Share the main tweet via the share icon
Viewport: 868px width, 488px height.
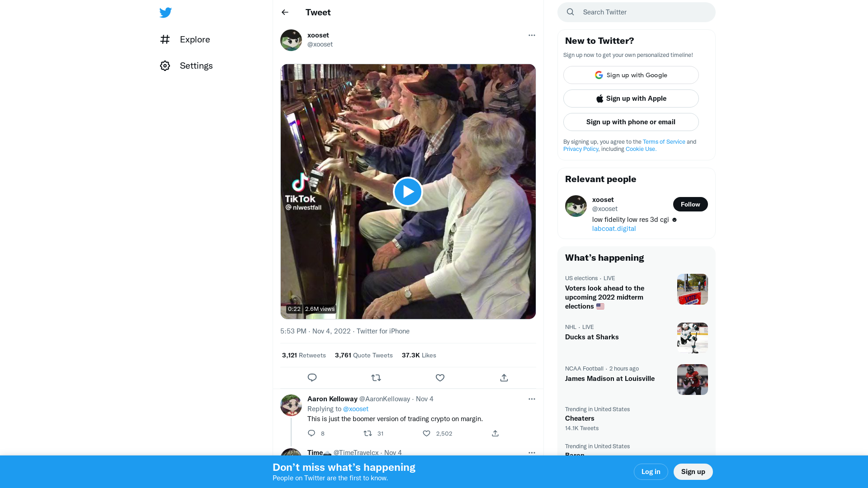[x=504, y=378]
